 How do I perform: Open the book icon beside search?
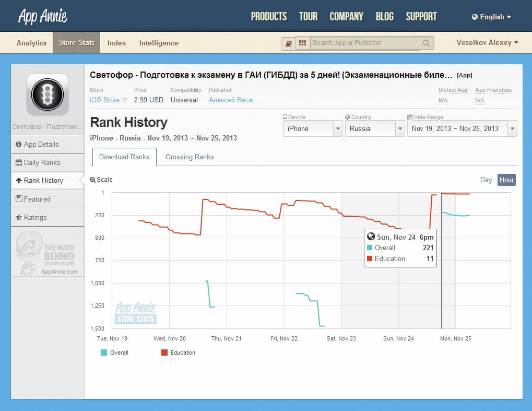coord(288,43)
